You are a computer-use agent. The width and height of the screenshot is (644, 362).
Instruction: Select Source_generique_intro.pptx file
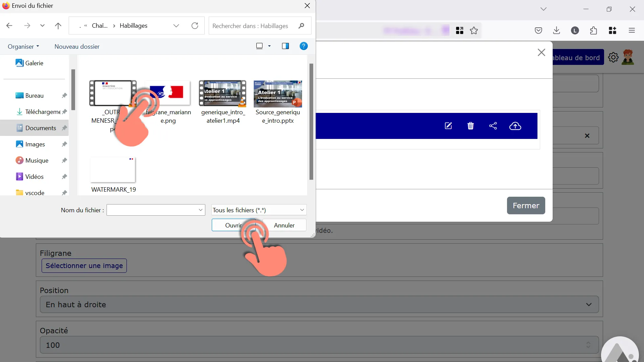pos(278,102)
